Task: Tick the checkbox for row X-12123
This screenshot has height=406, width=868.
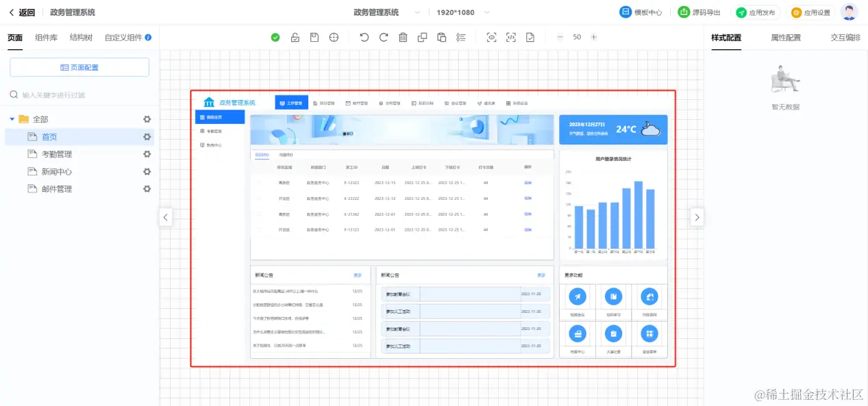Action: coord(259,230)
